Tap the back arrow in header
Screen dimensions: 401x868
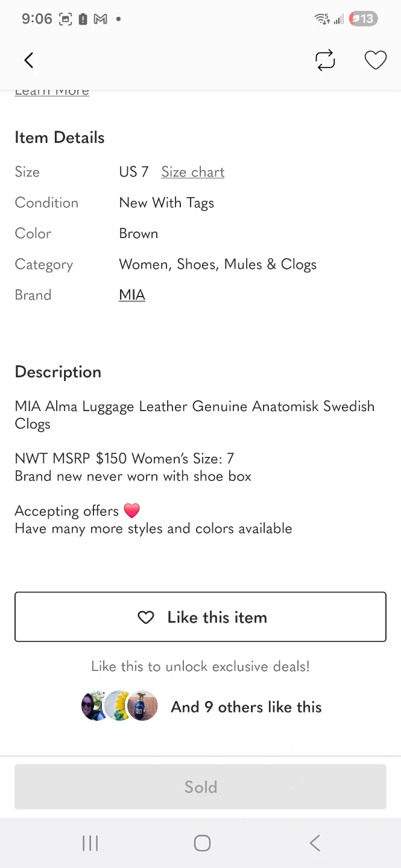pos(28,60)
